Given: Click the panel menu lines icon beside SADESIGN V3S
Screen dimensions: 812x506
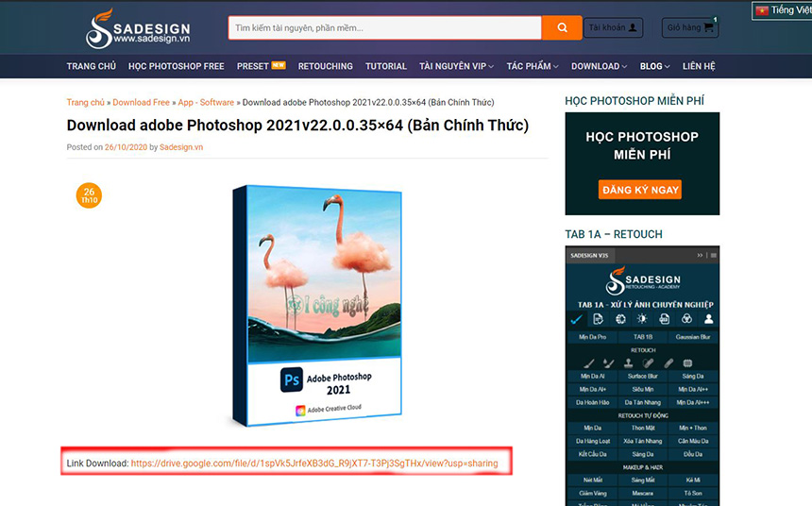Looking at the screenshot, I should click(x=714, y=255).
